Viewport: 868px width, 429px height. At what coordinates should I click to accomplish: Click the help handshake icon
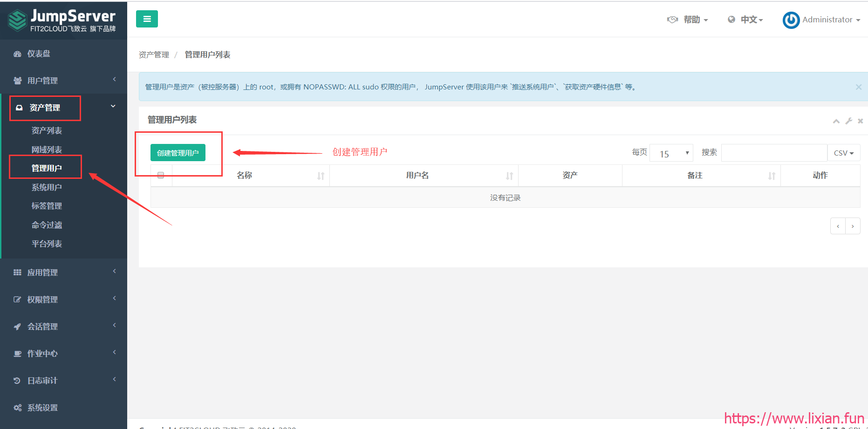coord(672,20)
